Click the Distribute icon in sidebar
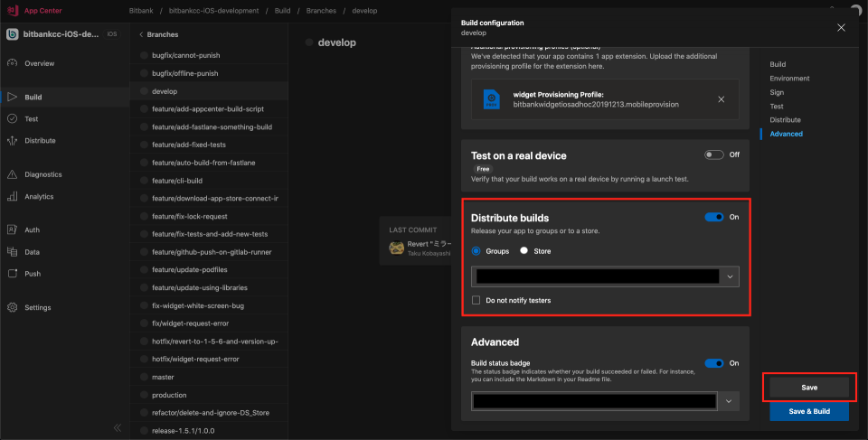This screenshot has width=868, height=440. tap(12, 141)
